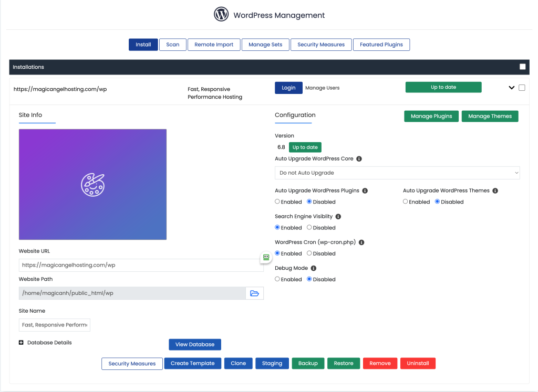This screenshot has width=538, height=392.
Task: Enable Auto Upgrade WordPress Plugins
Action: pyautogui.click(x=277, y=202)
